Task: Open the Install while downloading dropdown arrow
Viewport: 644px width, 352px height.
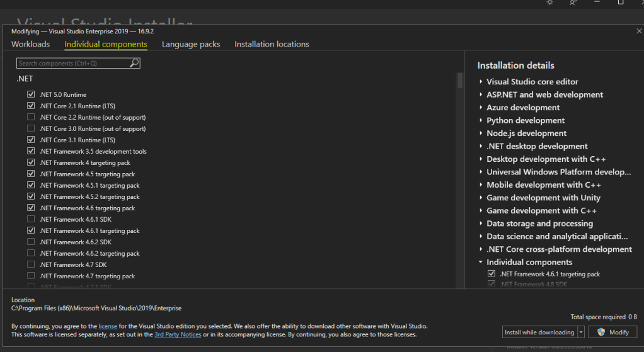Action: [581, 332]
